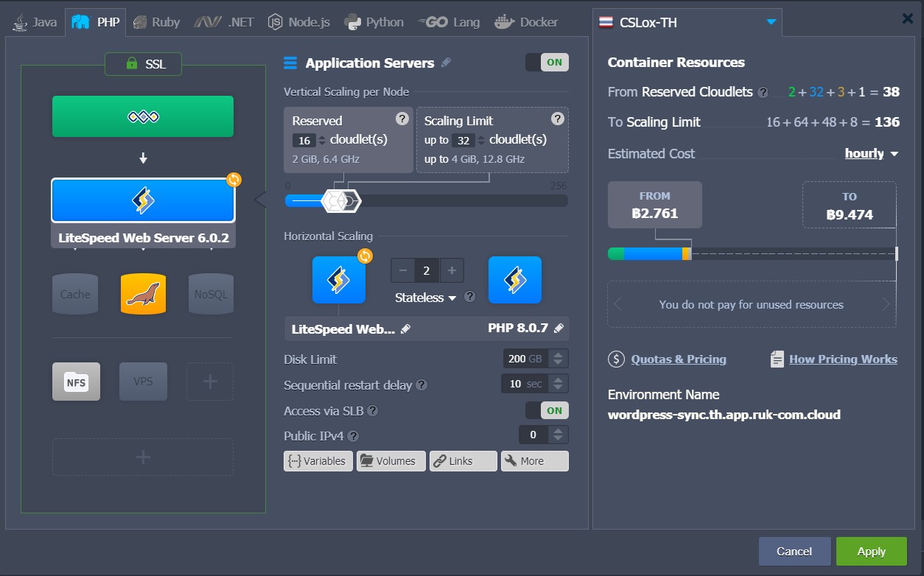This screenshot has width=924, height=576.
Task: Edit PHP 8.0.7 version pencil icon
Action: [x=559, y=329]
